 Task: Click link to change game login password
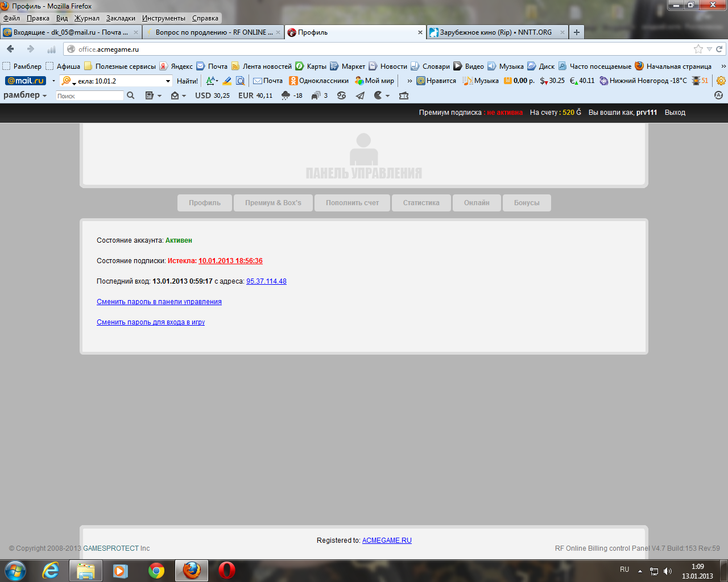(x=151, y=322)
